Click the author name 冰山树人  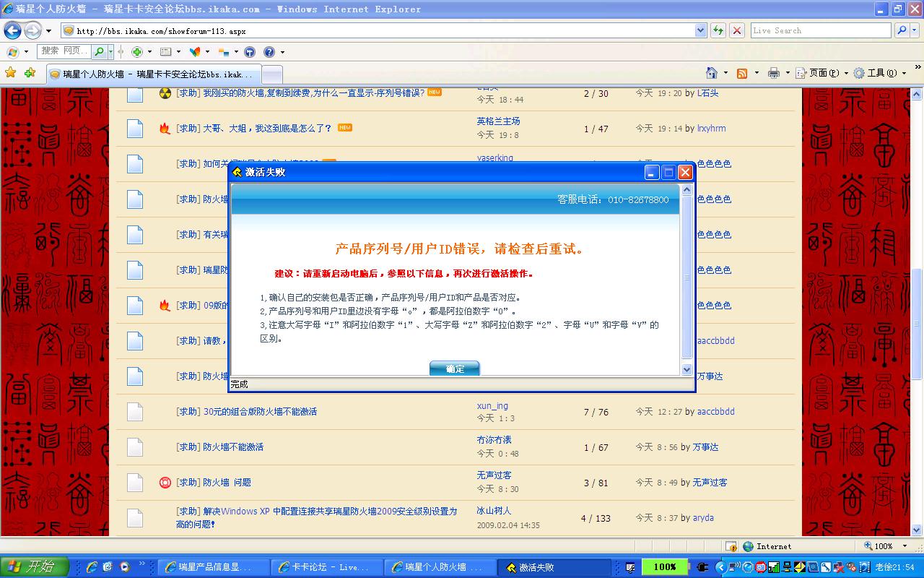[494, 511]
